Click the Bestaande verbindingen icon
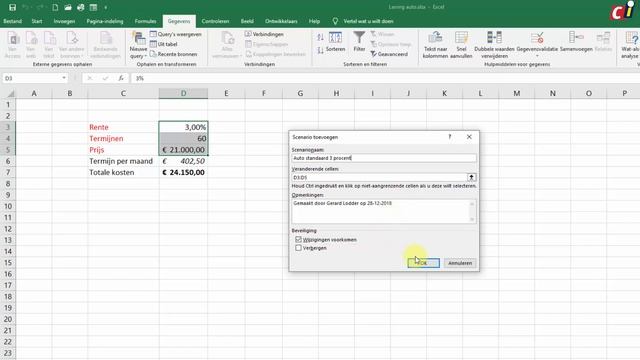 pos(105,45)
